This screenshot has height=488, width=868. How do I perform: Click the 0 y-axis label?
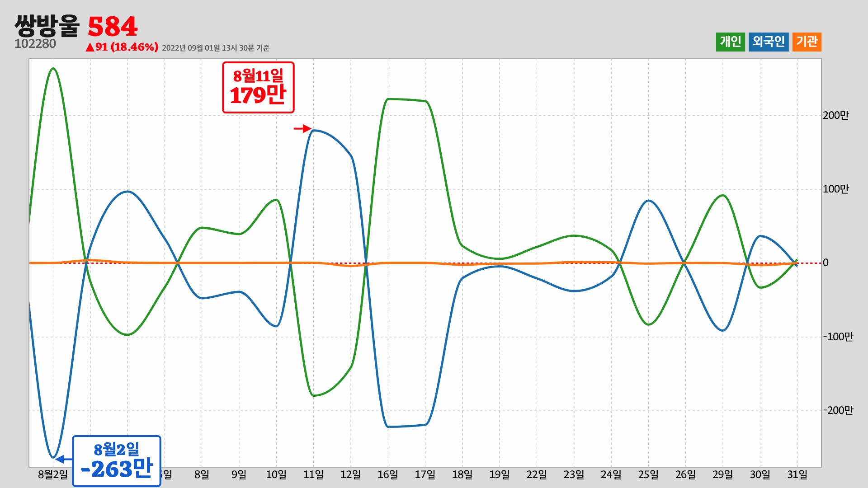coord(826,263)
